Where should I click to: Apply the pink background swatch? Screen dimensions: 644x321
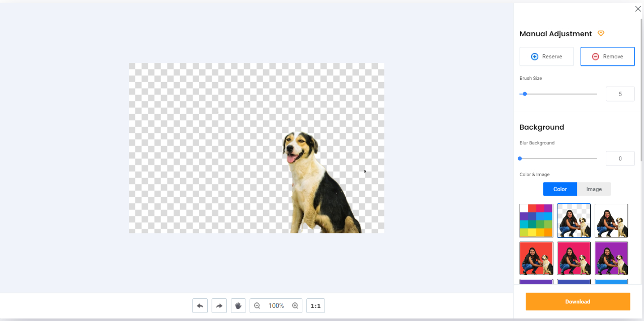pyautogui.click(x=574, y=258)
